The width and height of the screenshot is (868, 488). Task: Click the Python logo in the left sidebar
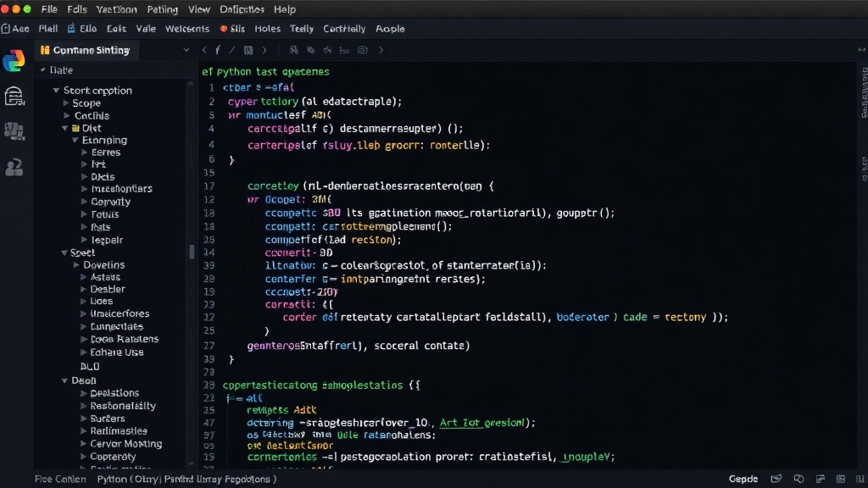point(14,60)
